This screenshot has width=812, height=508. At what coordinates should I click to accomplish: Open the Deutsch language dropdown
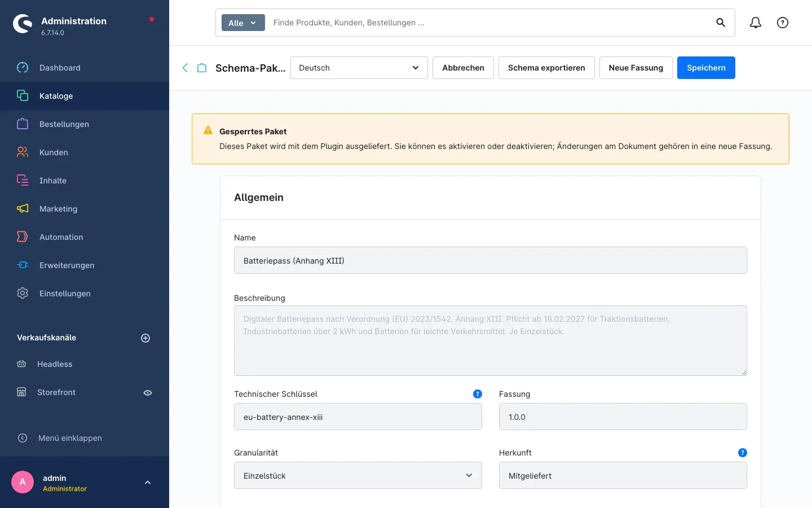pyautogui.click(x=359, y=68)
